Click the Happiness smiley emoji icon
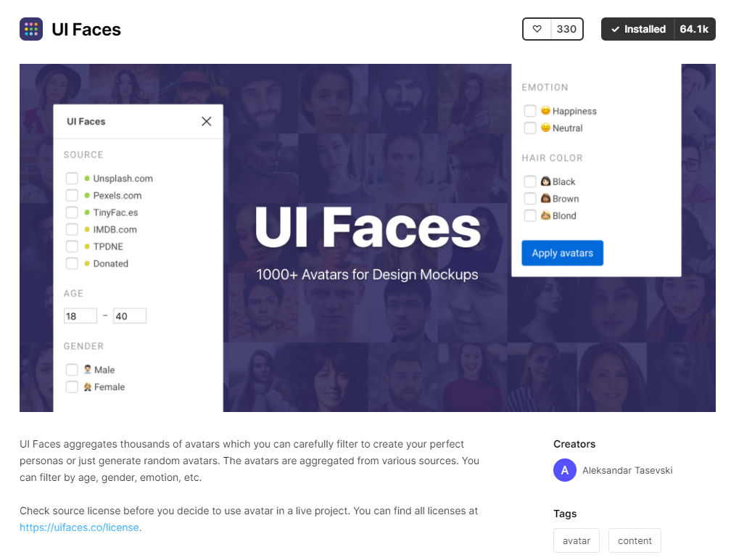Viewport: 731px width, 560px height. [545, 110]
